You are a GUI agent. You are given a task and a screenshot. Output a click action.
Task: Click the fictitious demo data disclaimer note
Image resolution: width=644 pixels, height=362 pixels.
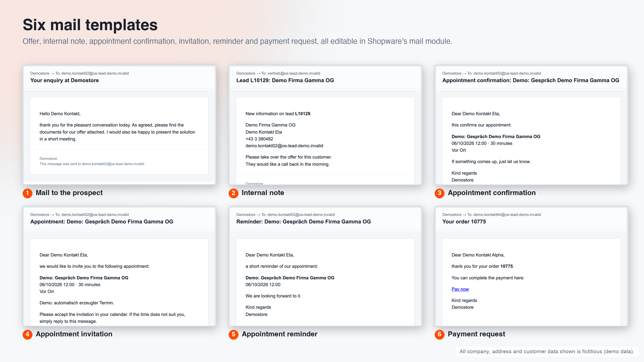click(x=547, y=351)
